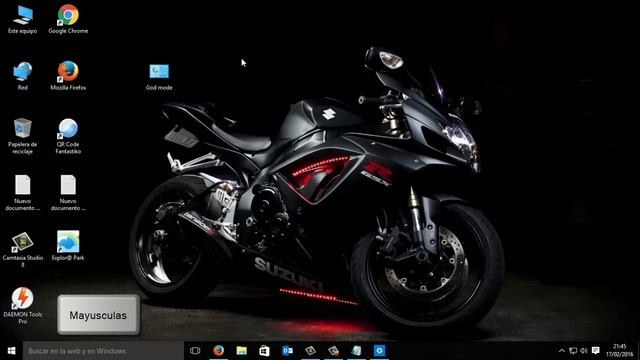Select the Camtasia Studio 8 desktop shortcut
Image resolution: width=640 pixels, height=360 pixels.
[22, 249]
